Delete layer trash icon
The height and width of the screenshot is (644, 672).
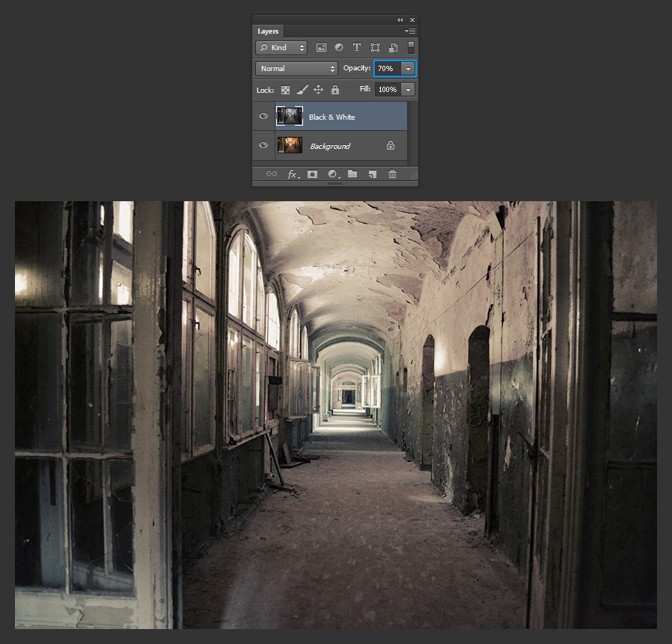[x=392, y=174]
